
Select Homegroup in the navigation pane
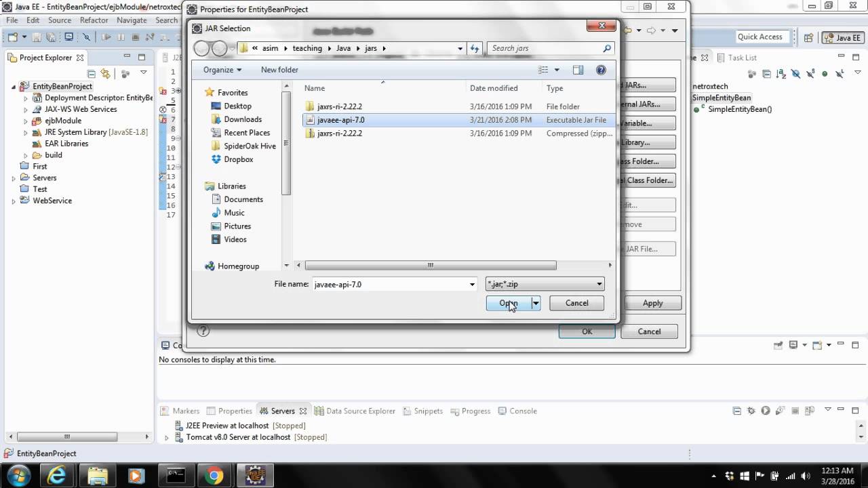(238, 266)
